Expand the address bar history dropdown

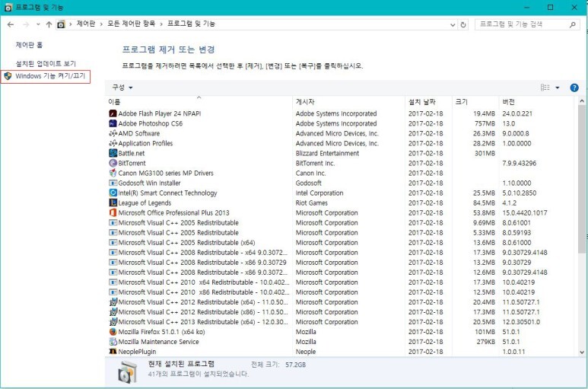(453, 25)
